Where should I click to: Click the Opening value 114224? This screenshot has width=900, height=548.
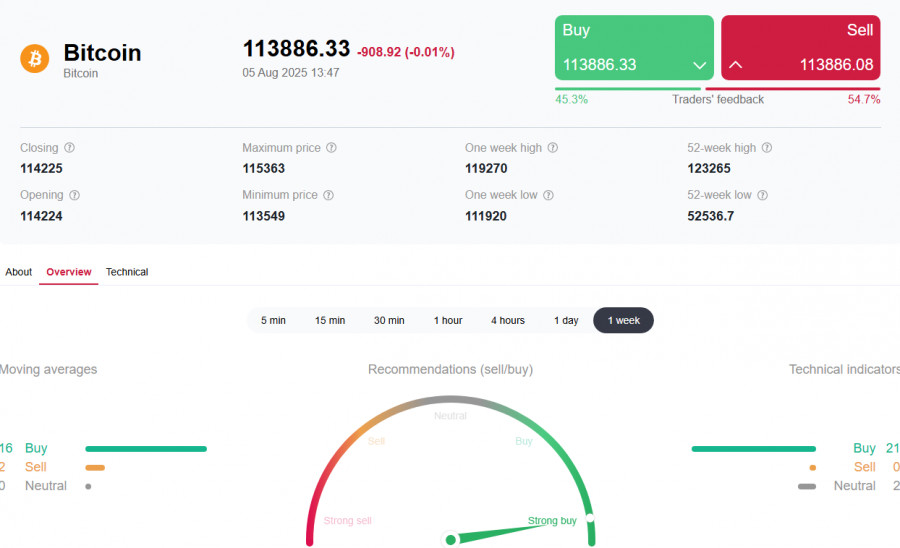[x=41, y=216]
